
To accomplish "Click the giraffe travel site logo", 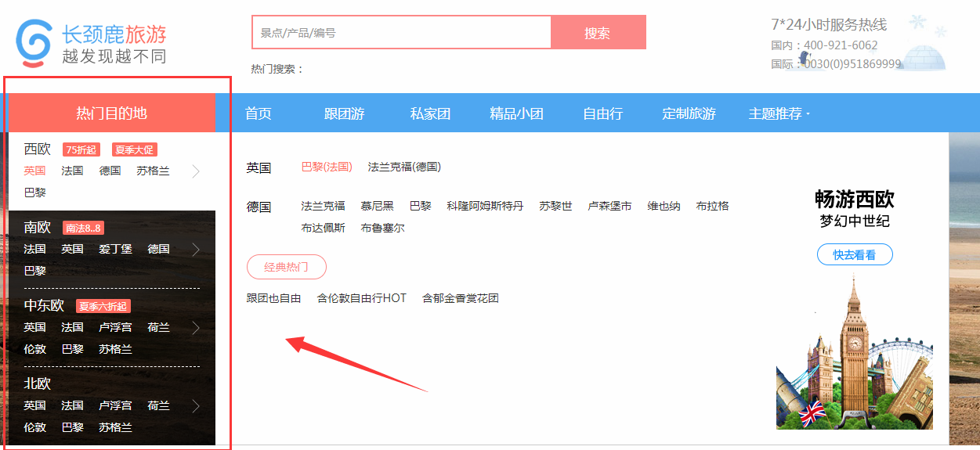I will (x=90, y=43).
